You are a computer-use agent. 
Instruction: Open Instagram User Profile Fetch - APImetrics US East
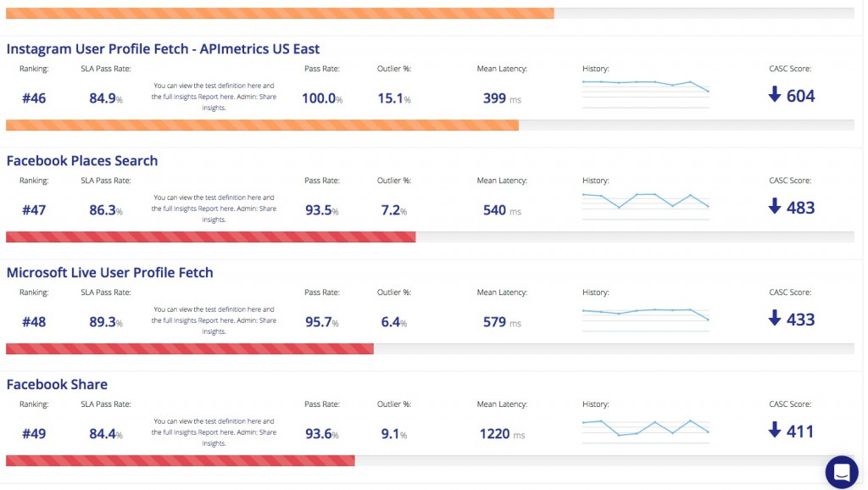coord(163,48)
